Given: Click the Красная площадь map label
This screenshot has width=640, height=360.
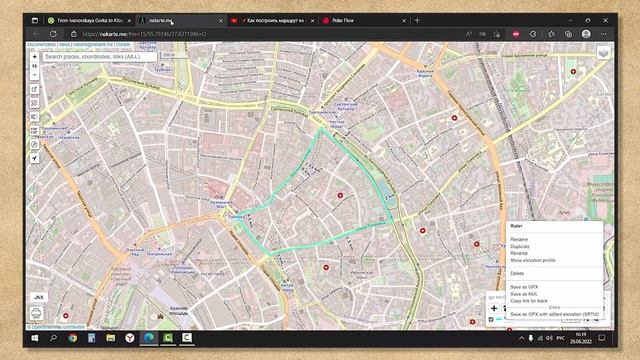Looking at the screenshot, I should tap(179, 311).
